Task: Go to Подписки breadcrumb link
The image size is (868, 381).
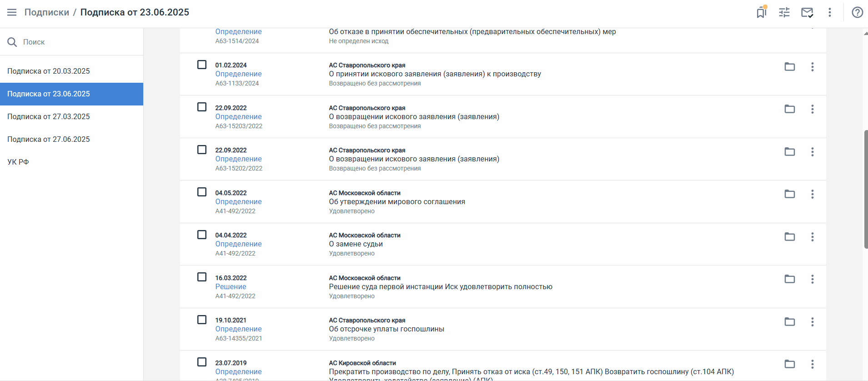Action: click(47, 12)
